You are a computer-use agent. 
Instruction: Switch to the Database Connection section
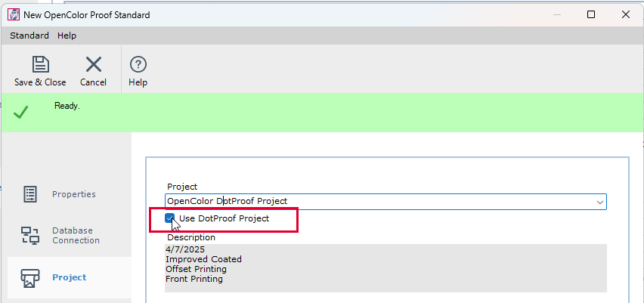coord(76,236)
